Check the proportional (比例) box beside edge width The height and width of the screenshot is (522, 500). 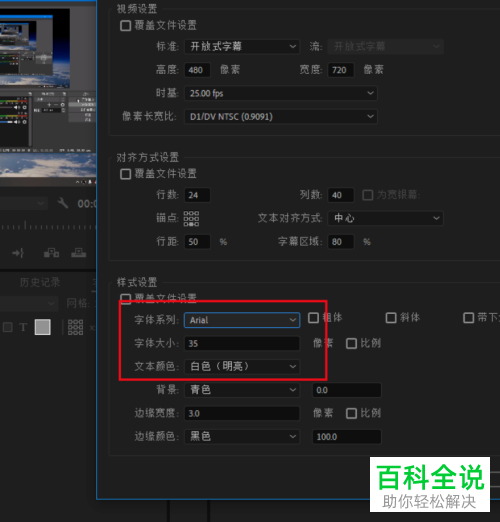pos(351,413)
